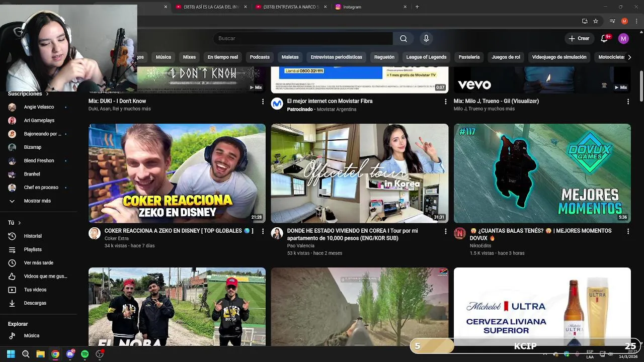644x362 pixels.
Task: Expand the Suscripciones section chevron
Action: pos(47,94)
